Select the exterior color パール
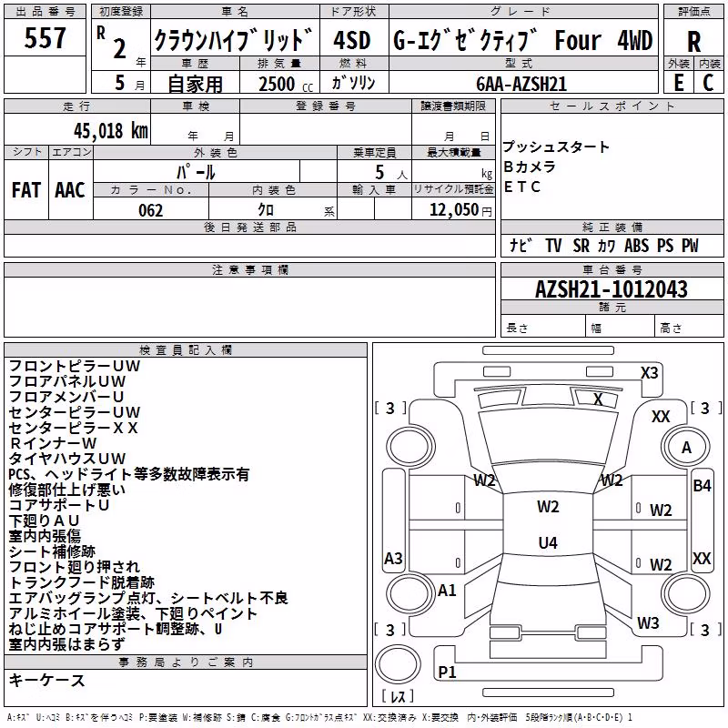The width and height of the screenshot is (728, 728). pos(196,172)
